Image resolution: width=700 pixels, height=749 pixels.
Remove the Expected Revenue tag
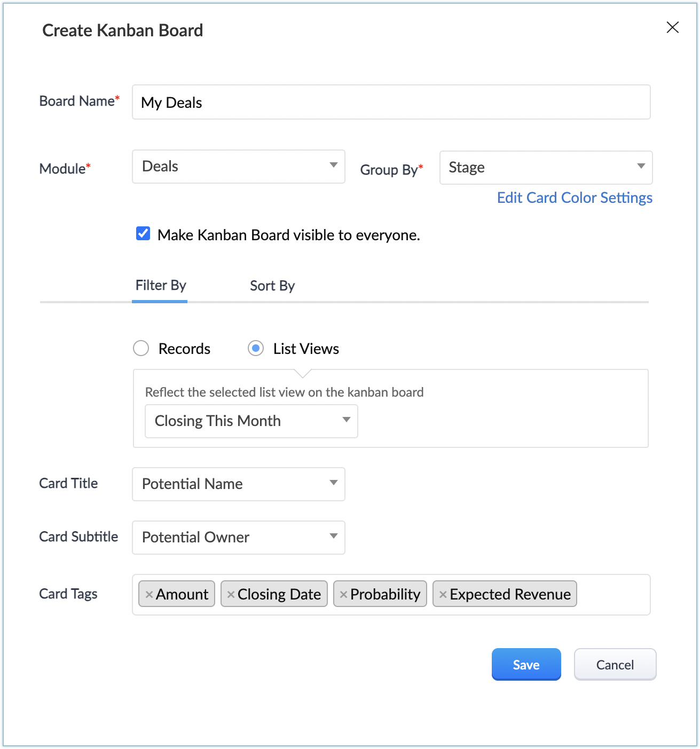click(443, 595)
